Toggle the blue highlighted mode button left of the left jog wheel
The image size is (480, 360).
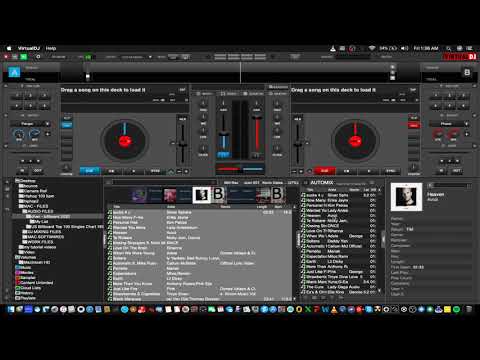(67, 125)
